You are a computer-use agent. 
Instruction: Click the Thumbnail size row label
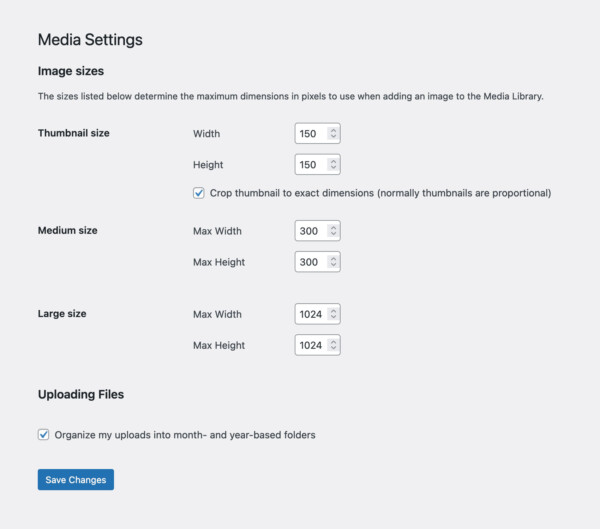[x=73, y=133]
